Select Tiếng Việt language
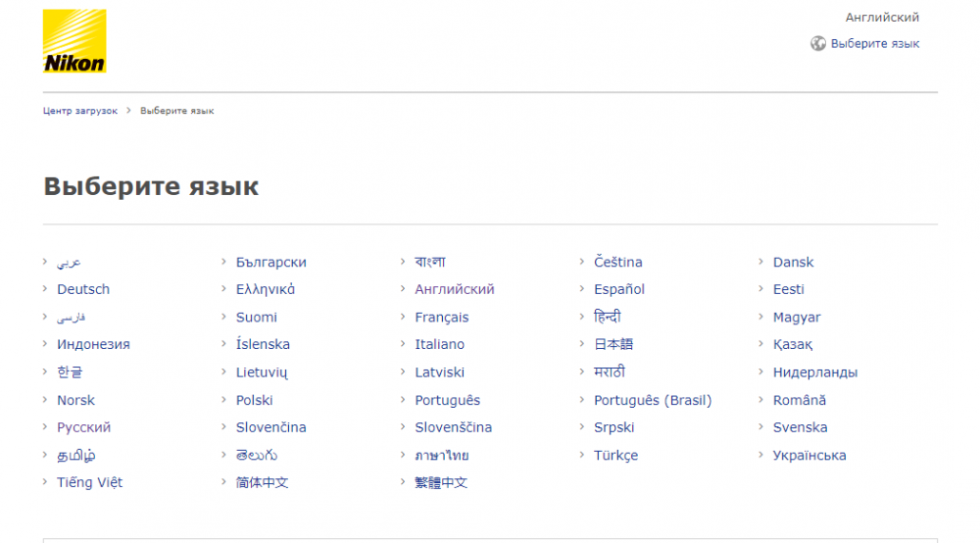 [89, 482]
